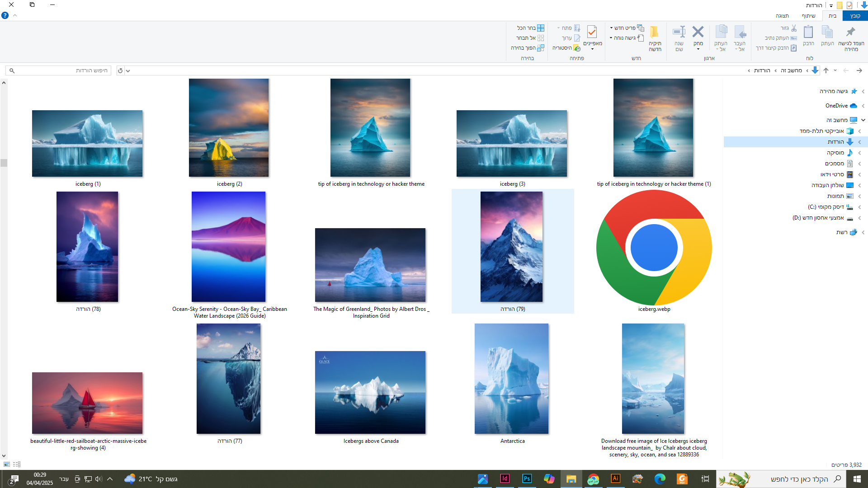Select the iceberg.webp Chrome thumbnail
The height and width of the screenshot is (488, 868).
click(654, 248)
